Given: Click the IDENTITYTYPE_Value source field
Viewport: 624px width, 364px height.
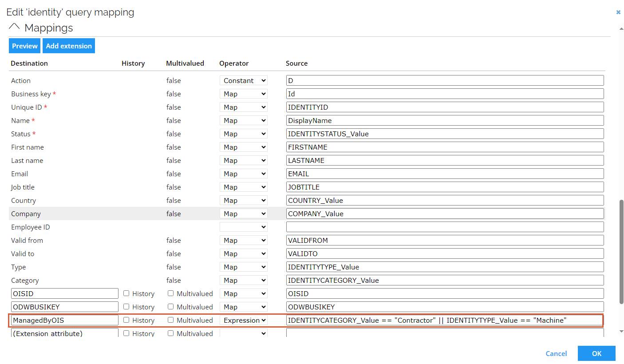Looking at the screenshot, I should pos(445,267).
